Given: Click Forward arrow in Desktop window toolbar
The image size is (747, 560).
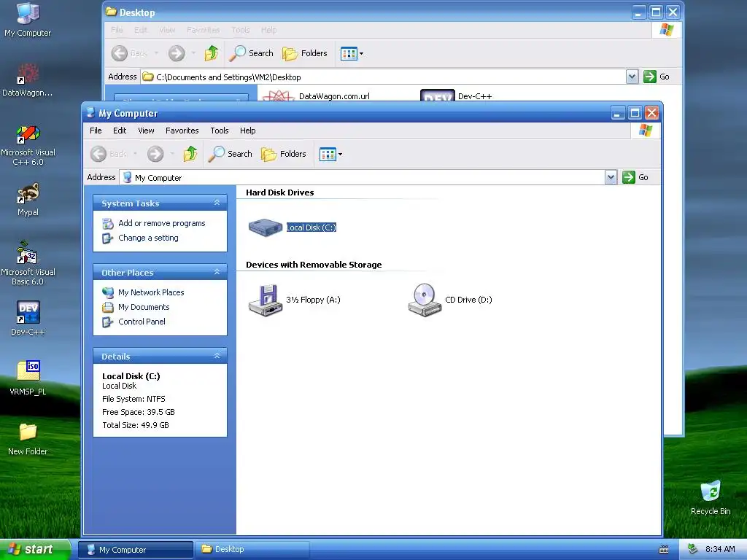Looking at the screenshot, I should 177,53.
